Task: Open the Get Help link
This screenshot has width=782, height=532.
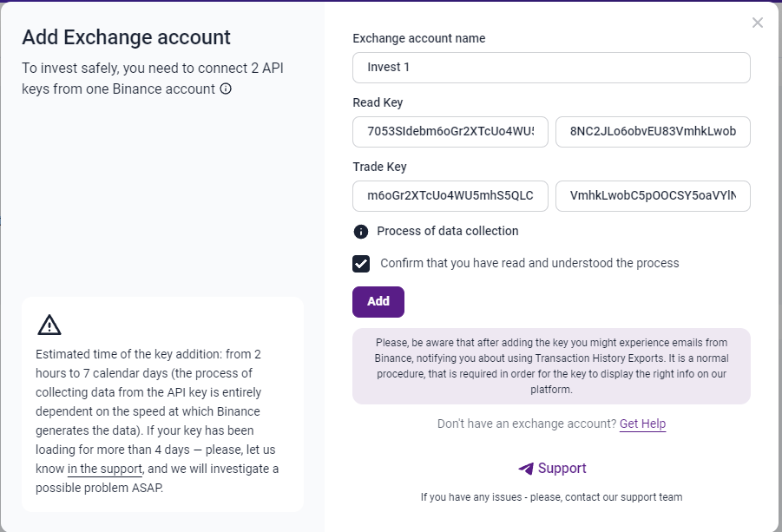Action: 642,424
